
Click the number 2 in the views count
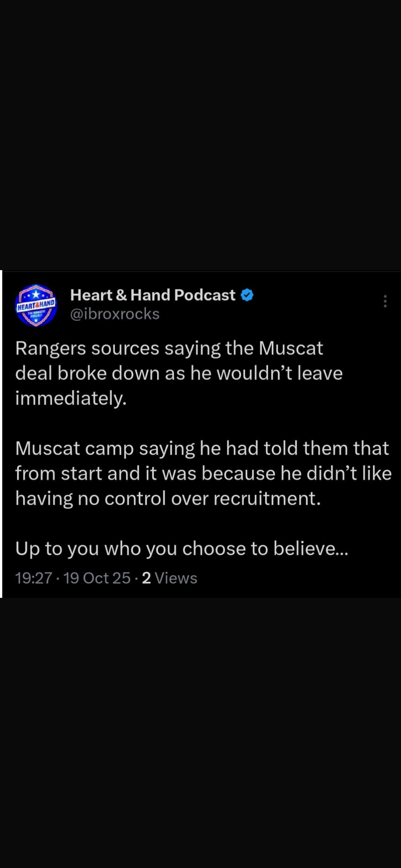pyautogui.click(x=146, y=578)
